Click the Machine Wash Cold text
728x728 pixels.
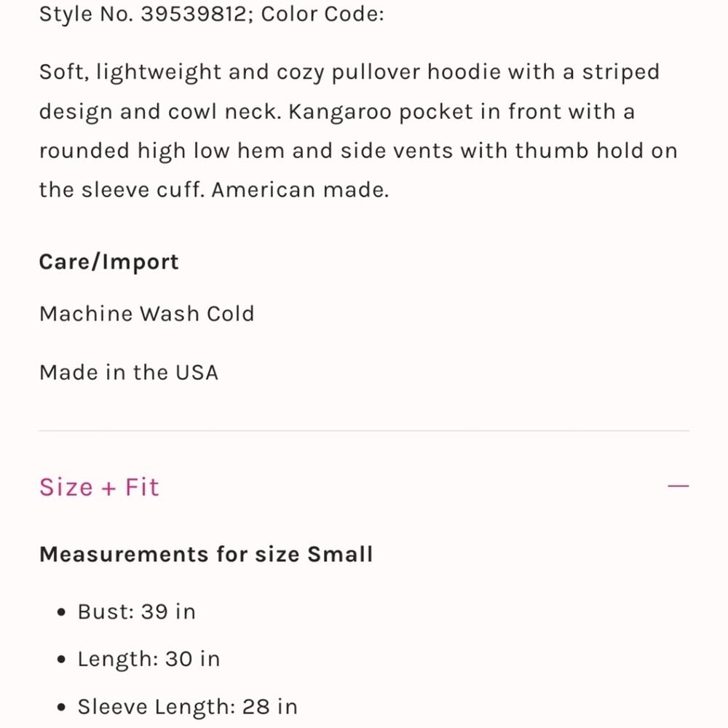[x=146, y=314]
